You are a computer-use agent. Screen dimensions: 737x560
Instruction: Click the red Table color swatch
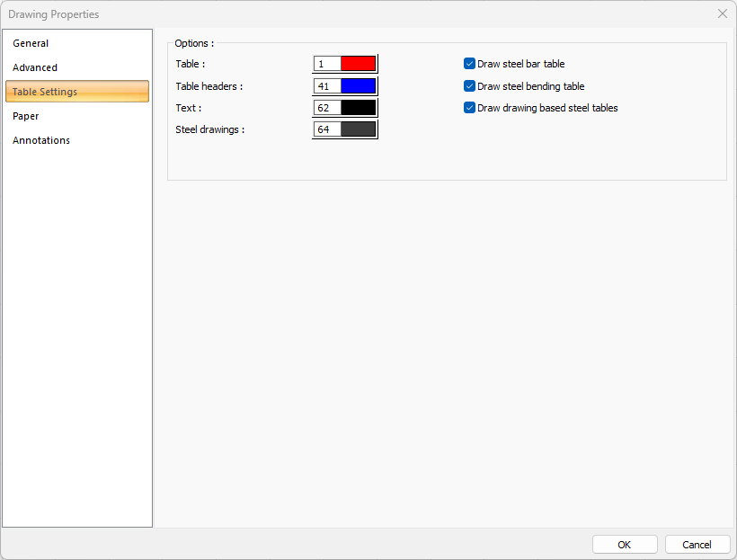pos(358,64)
